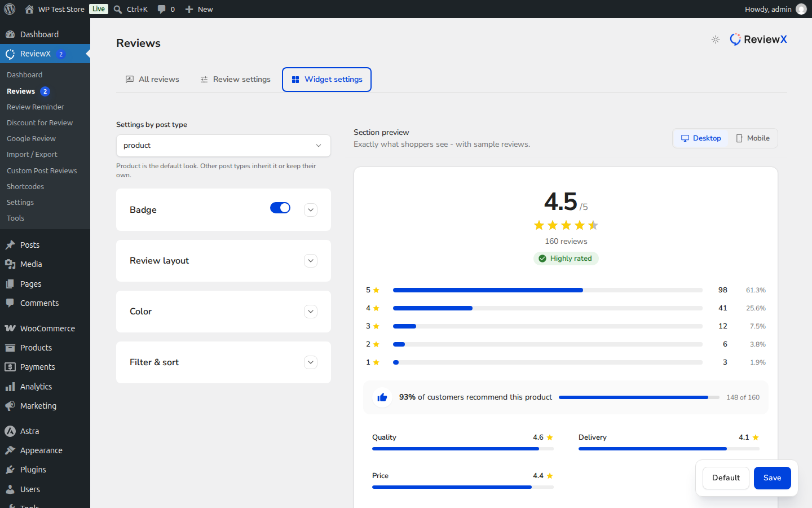The width and height of the screenshot is (812, 508).
Task: Click the plus New icon in admin bar
Action: (x=189, y=9)
